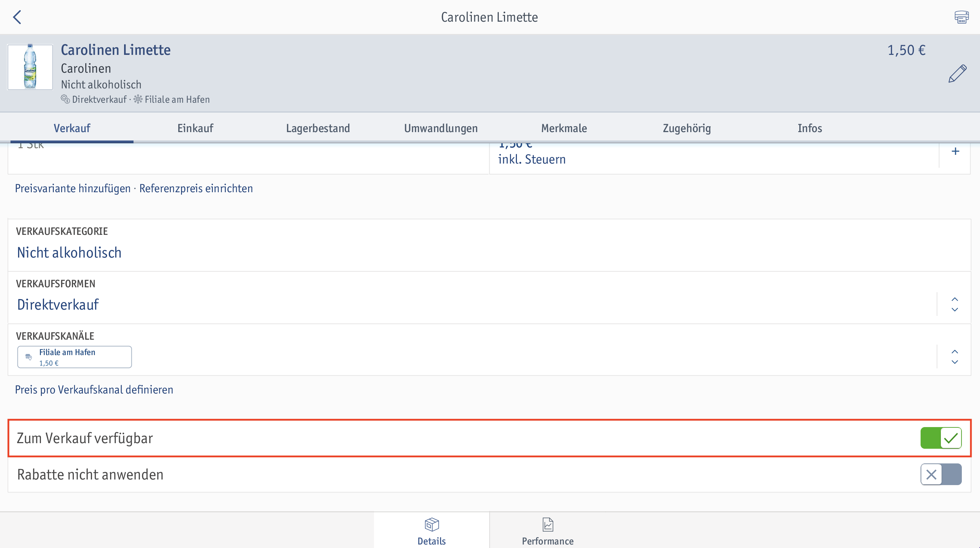Viewport: 980px width, 548px height.
Task: Click Referenzpreis einrichten link
Action: coord(196,188)
